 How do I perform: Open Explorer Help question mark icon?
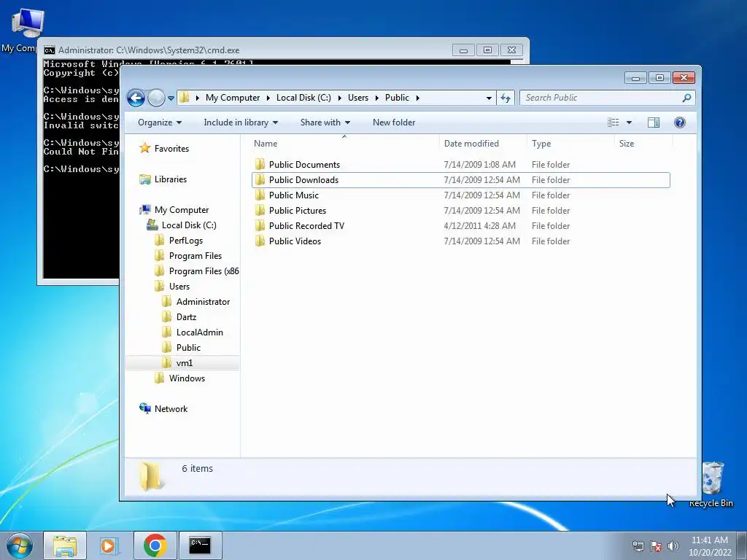(680, 122)
